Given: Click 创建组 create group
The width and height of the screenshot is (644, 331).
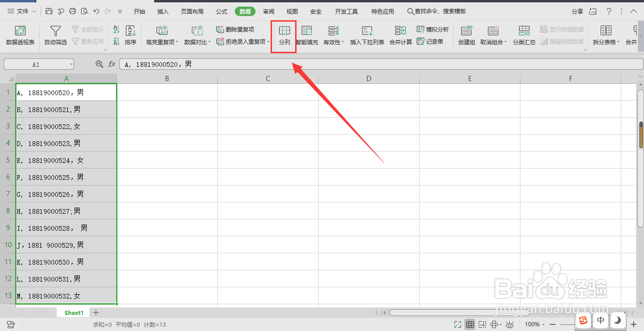Looking at the screenshot, I should click(467, 36).
